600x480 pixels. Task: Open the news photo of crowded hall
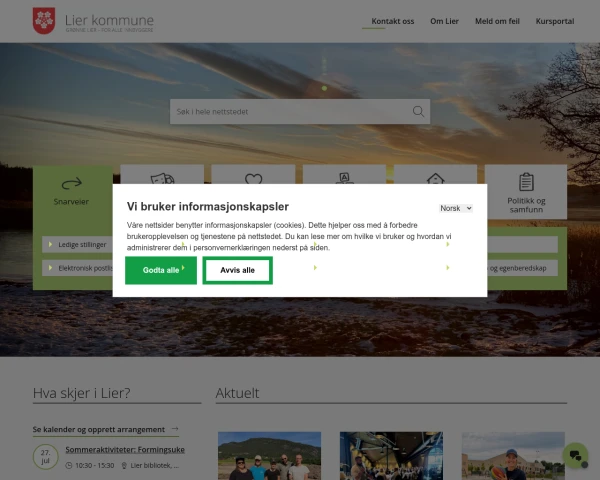391,456
